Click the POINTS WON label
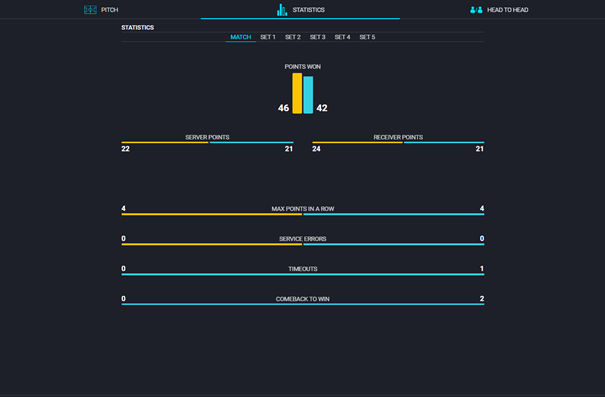The width and height of the screenshot is (605, 397). coord(302,67)
